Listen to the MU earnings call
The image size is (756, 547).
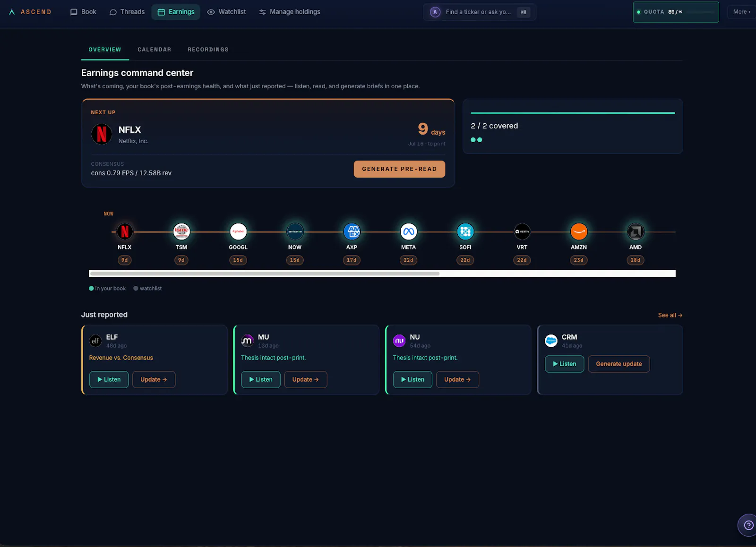261,379
